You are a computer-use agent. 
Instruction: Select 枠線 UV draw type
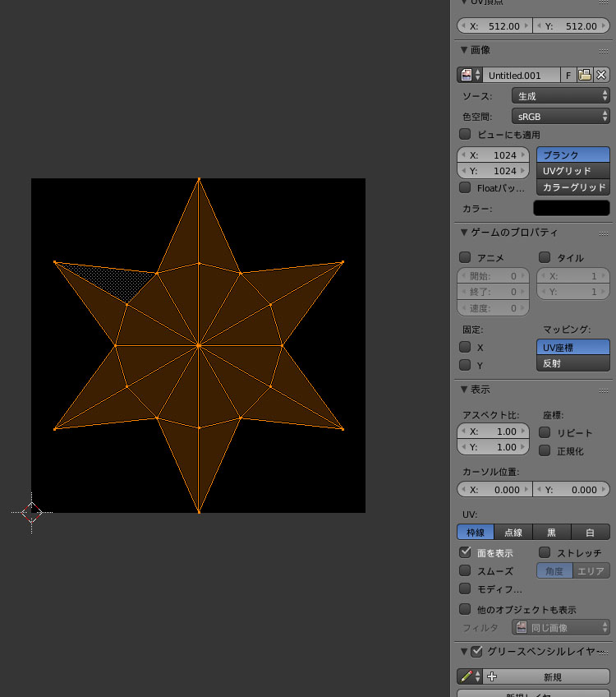click(476, 532)
